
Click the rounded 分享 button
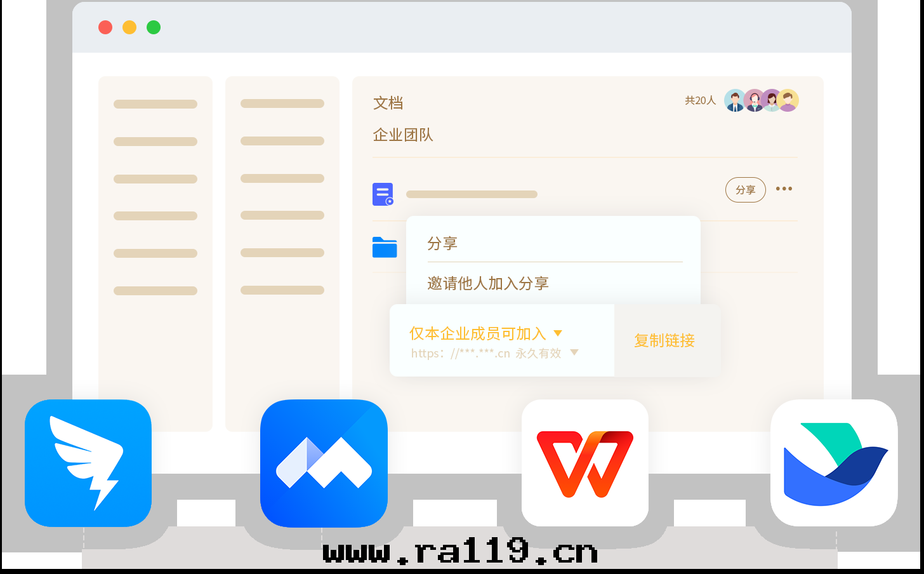[x=745, y=189]
